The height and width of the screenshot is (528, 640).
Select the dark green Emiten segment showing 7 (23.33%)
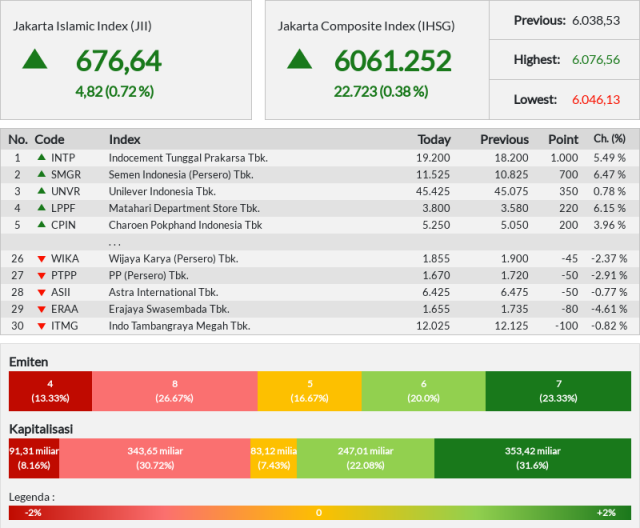pyautogui.click(x=558, y=391)
